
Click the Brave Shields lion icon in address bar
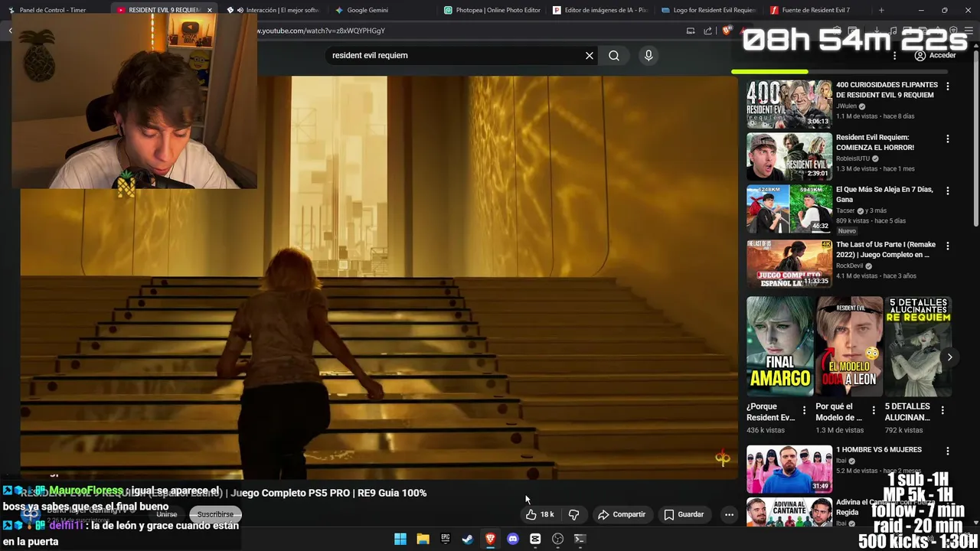click(x=727, y=31)
